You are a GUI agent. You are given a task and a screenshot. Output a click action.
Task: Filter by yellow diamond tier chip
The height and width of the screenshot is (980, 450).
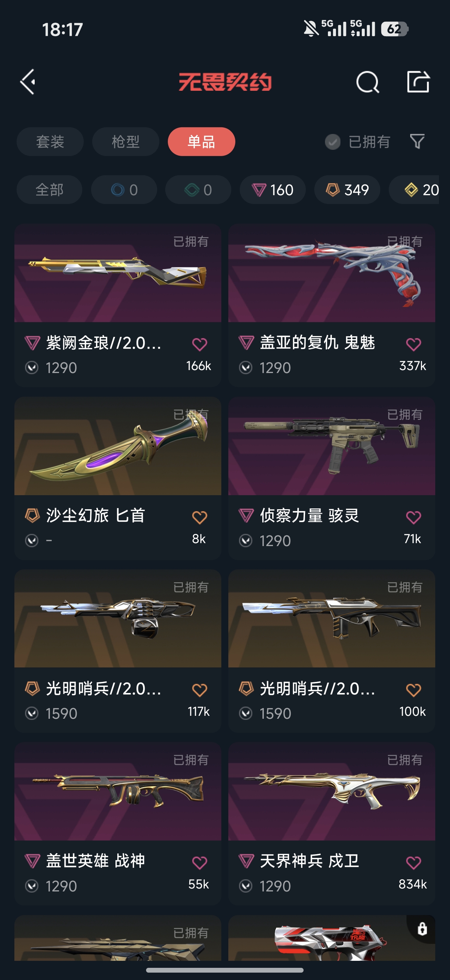(x=415, y=189)
